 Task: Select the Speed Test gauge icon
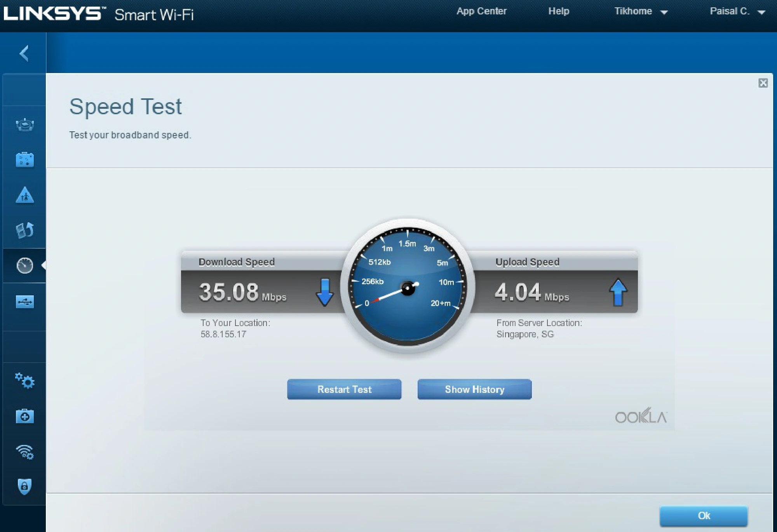[24, 265]
